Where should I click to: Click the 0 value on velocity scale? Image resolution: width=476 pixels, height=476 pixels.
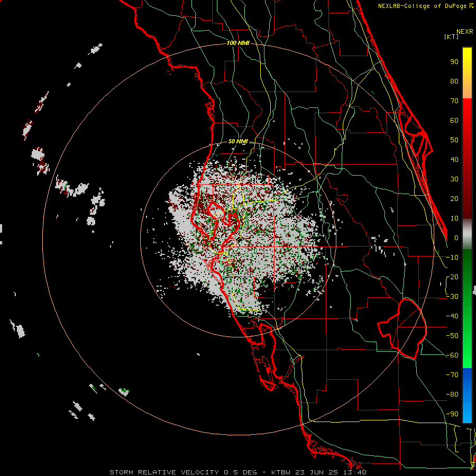[456, 237]
